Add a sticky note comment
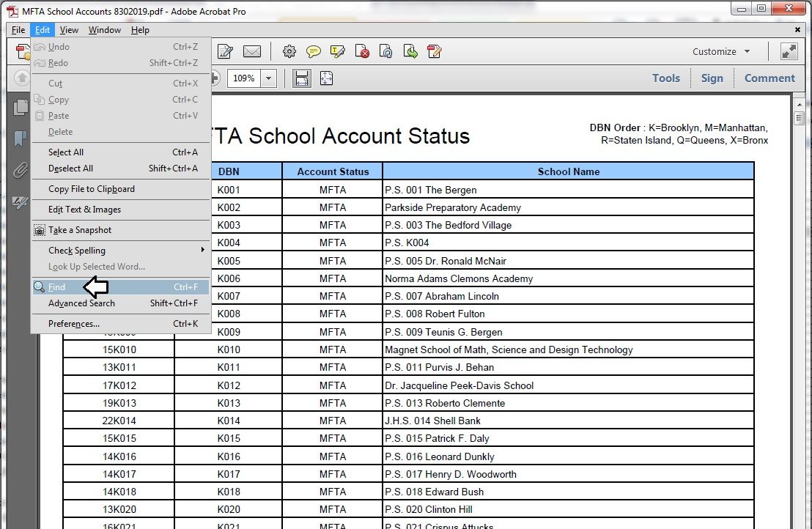Image resolution: width=812 pixels, height=529 pixels. (314, 51)
